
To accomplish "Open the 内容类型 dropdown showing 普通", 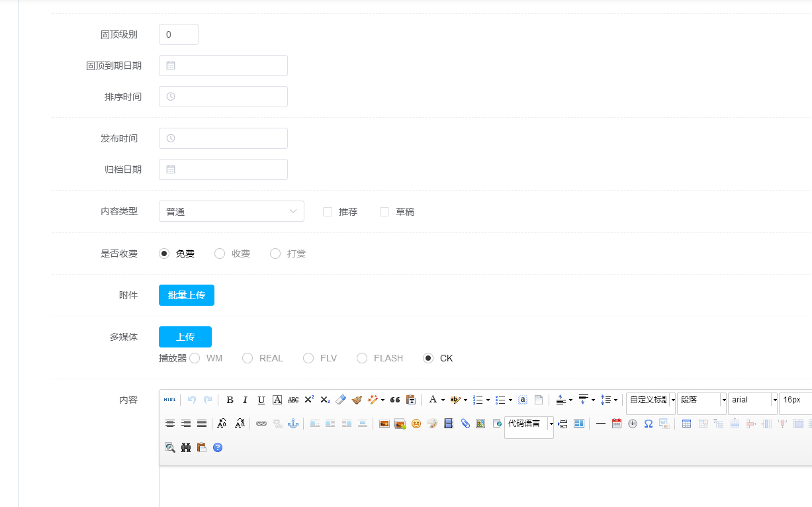I will pyautogui.click(x=232, y=211).
